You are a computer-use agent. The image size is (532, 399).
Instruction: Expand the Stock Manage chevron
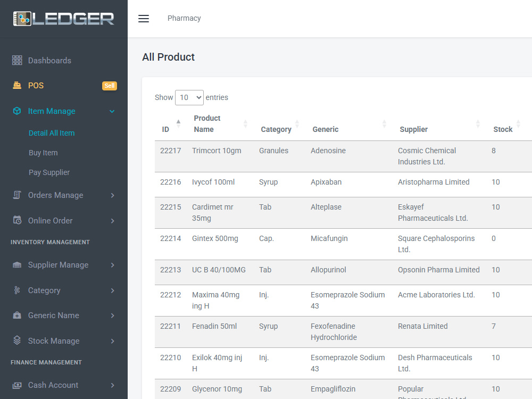[x=112, y=341]
